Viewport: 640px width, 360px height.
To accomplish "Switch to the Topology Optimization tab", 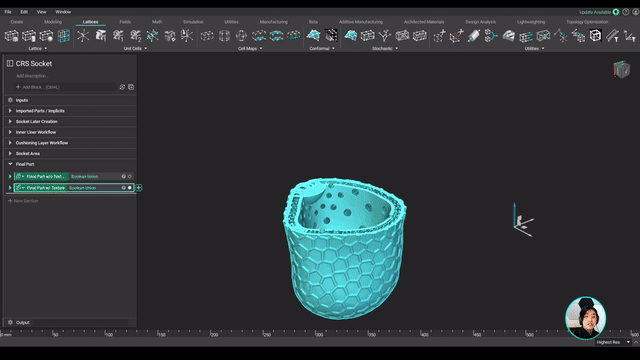I will click(x=587, y=22).
